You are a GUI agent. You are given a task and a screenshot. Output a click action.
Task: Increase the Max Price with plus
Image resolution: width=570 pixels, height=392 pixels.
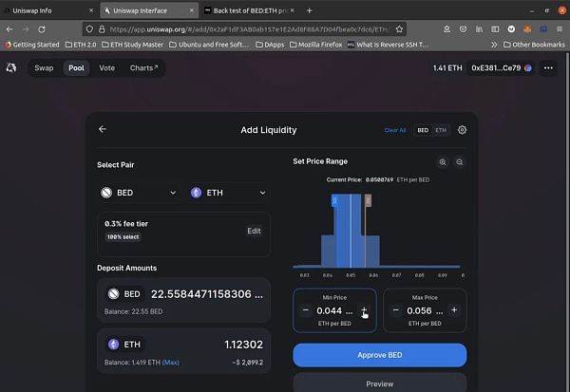pyautogui.click(x=454, y=309)
